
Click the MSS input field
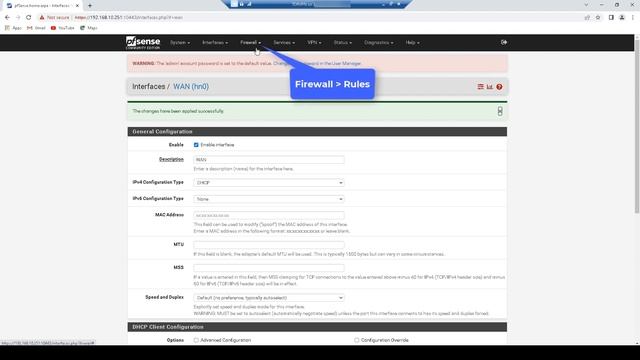[269, 268]
